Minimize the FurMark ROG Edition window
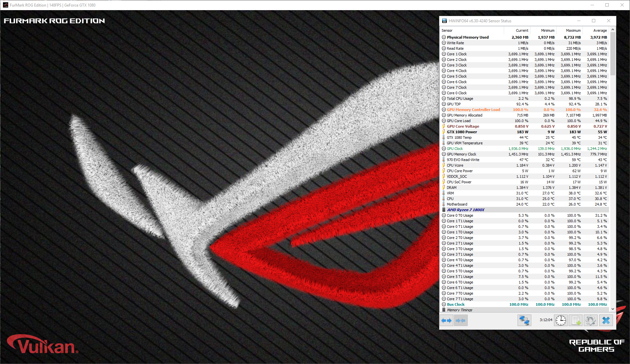The width and height of the screenshot is (630, 364). coord(592,5)
